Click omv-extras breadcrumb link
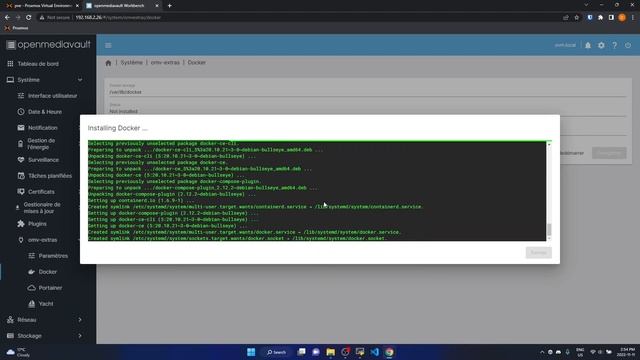The width and height of the screenshot is (640, 360). 165,62
